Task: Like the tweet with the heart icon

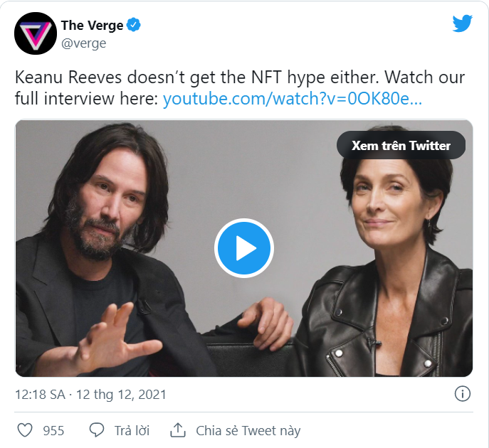Action: point(25,430)
